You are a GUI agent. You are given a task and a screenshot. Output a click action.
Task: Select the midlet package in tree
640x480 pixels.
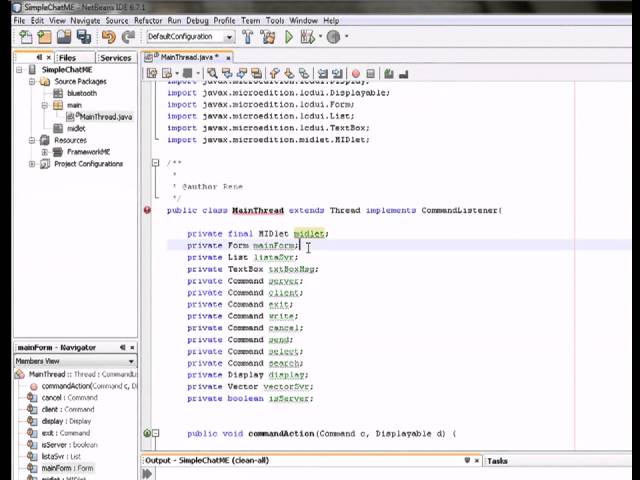pos(76,129)
